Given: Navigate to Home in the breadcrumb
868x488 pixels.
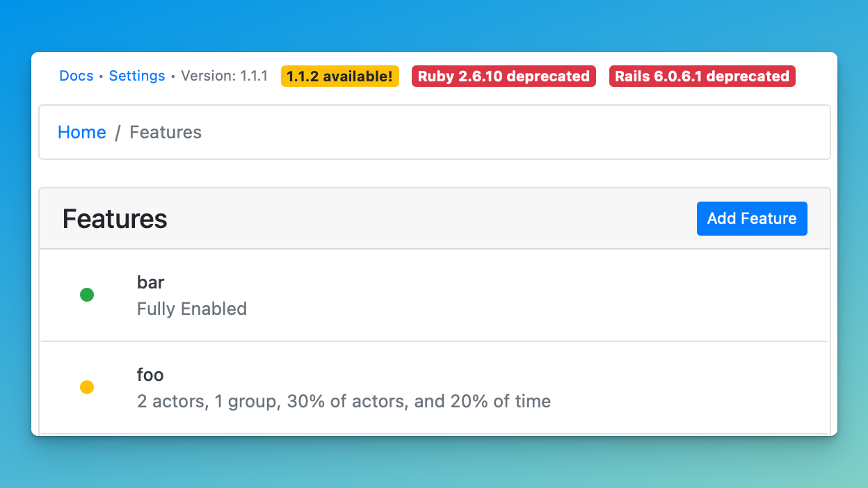Looking at the screenshot, I should 82,132.
